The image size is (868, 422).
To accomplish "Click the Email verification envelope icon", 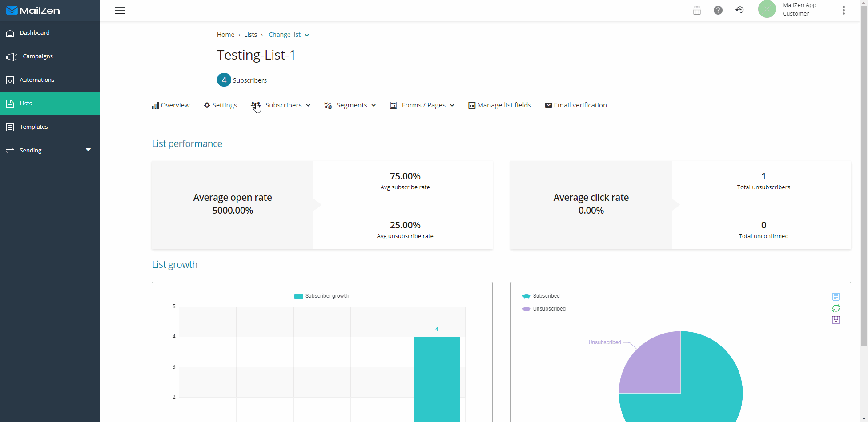I will (x=548, y=105).
